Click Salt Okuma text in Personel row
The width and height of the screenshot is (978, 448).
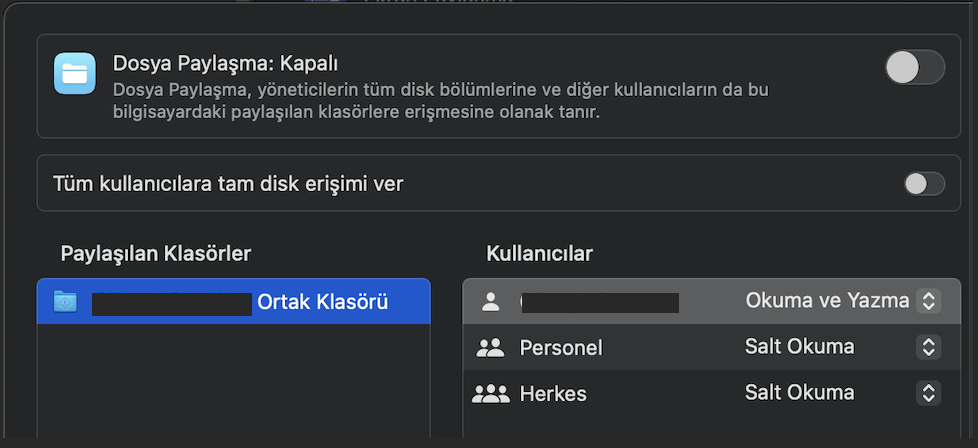pos(800,346)
